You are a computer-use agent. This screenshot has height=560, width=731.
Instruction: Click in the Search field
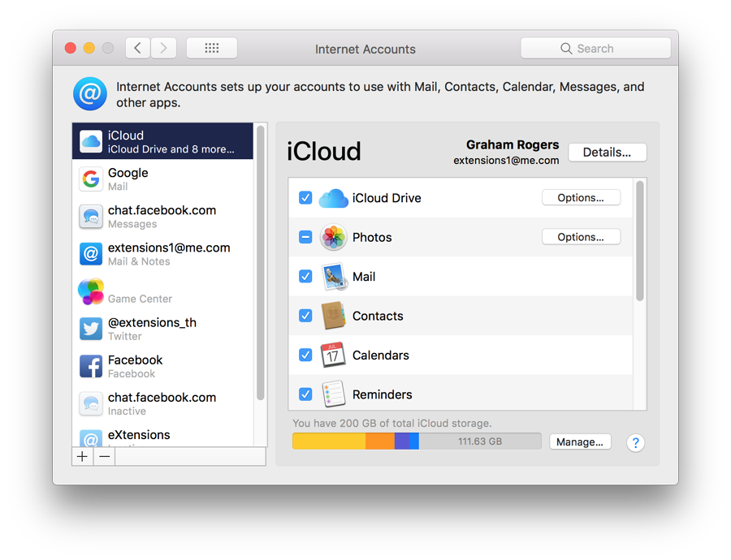pos(596,49)
